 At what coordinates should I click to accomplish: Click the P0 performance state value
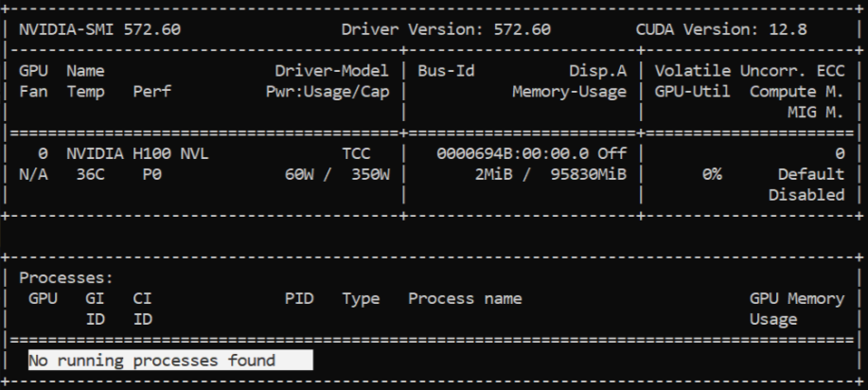click(x=151, y=174)
